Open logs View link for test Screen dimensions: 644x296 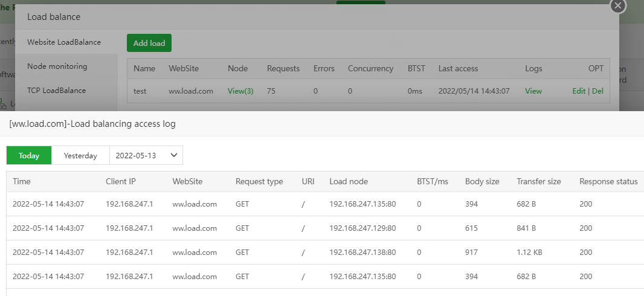[533, 91]
